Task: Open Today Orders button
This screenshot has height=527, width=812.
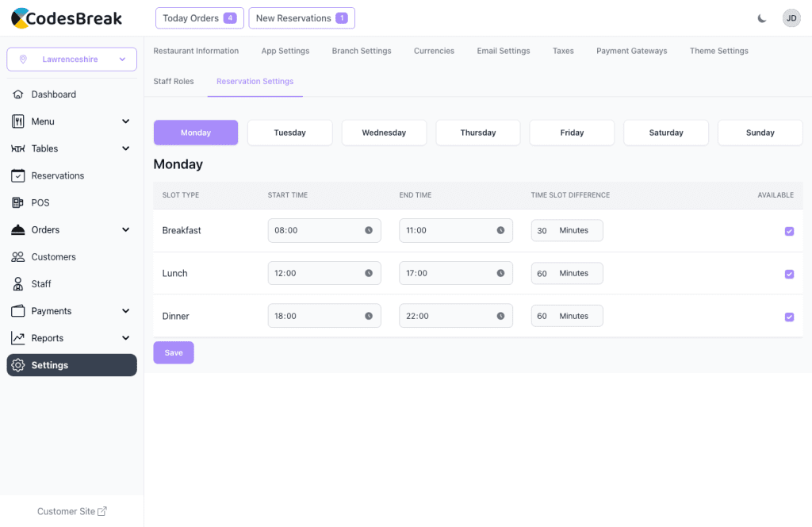Action: tap(199, 18)
